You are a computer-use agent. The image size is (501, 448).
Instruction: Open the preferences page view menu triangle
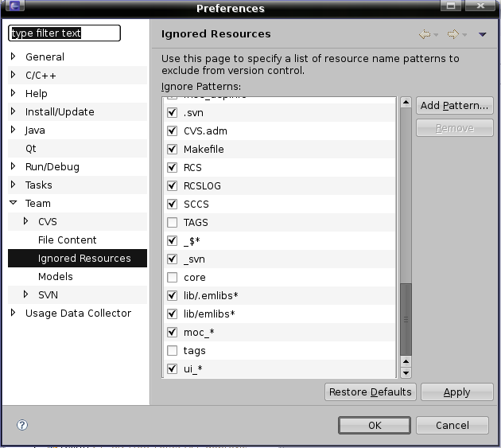click(482, 34)
